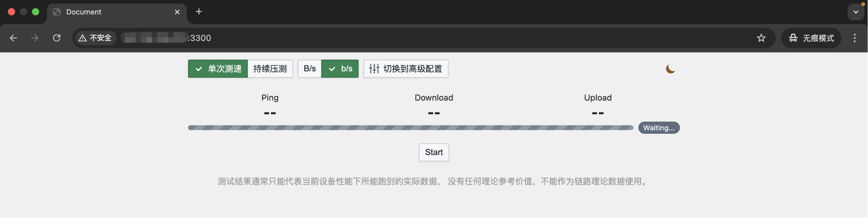
Task: Click the Waiting... status badge
Action: pyautogui.click(x=658, y=128)
